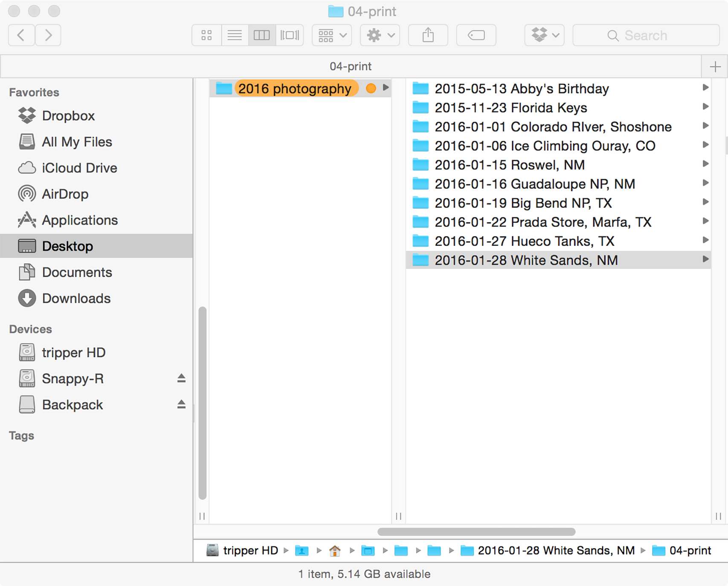Open the Action gear menu
The height and width of the screenshot is (586, 728).
point(380,35)
